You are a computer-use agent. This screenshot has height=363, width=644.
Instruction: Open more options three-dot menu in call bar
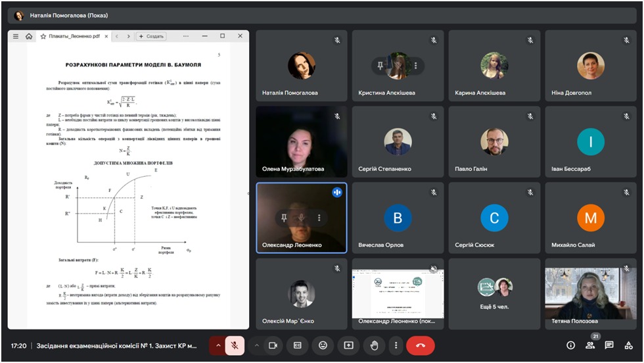point(395,345)
